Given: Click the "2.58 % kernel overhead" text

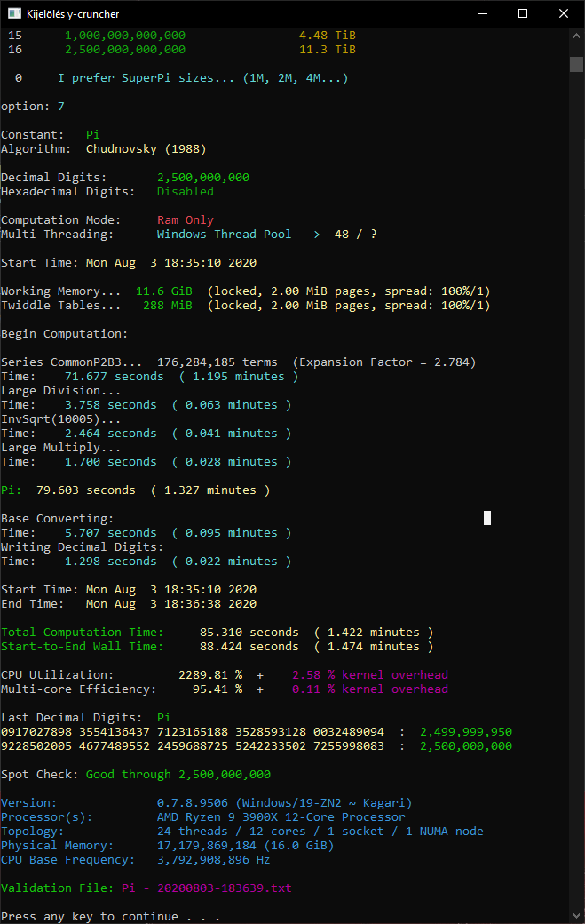Looking at the screenshot, I should (370, 674).
